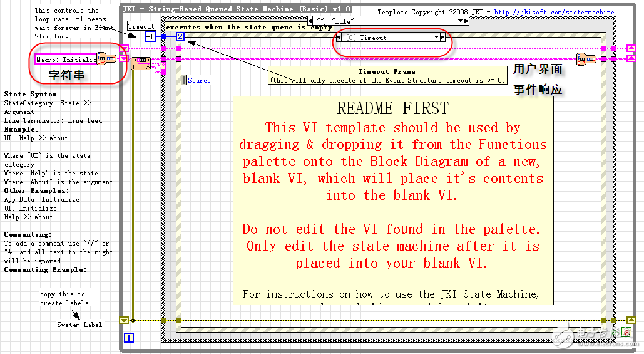The width and height of the screenshot is (644, 354).
Task: Click the olive shift register at bottom-left of the loop
Action: pyautogui.click(x=124, y=320)
